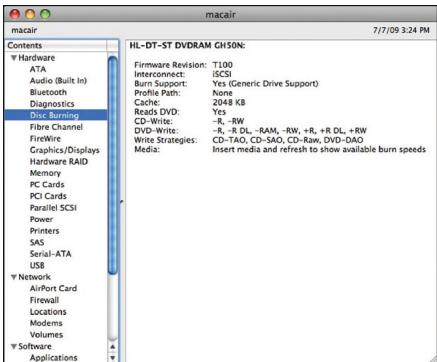Collapse the Hardware section triangle

pyautogui.click(x=14, y=58)
